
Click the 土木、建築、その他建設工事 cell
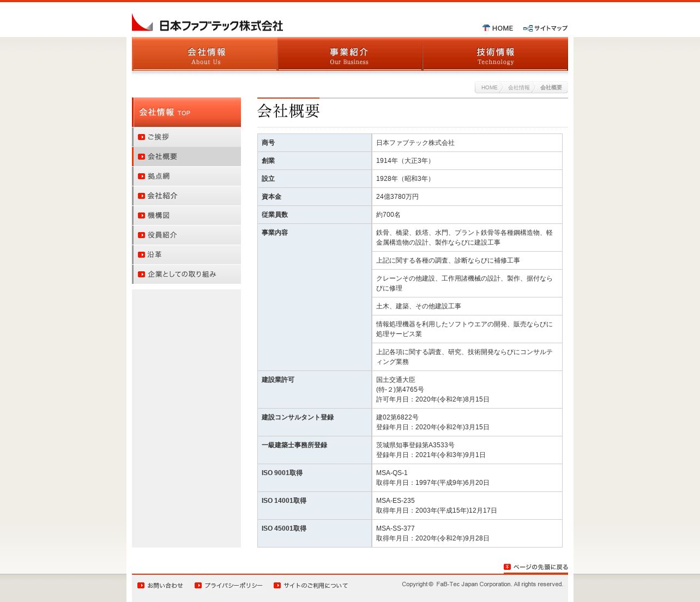(x=467, y=306)
